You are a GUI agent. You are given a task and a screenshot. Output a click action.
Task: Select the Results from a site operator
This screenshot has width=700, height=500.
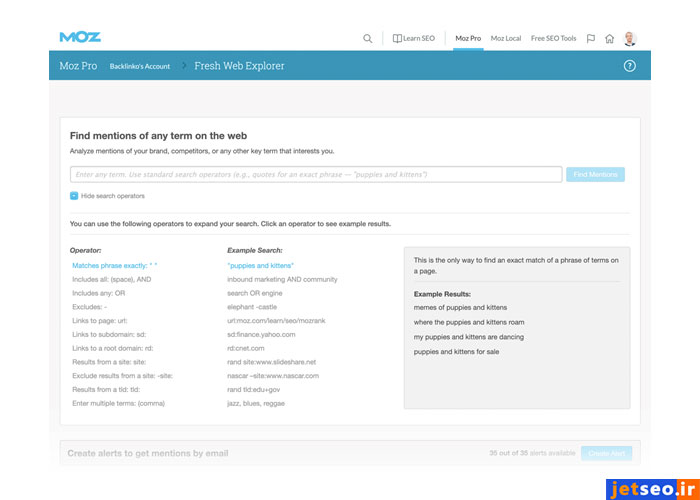(x=109, y=362)
